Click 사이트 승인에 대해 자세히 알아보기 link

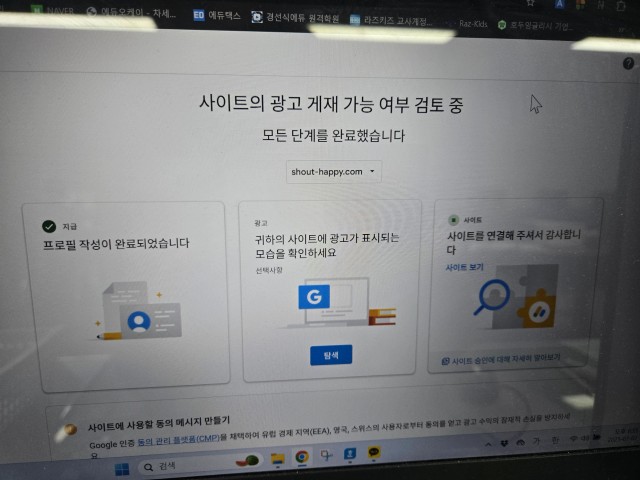(503, 358)
